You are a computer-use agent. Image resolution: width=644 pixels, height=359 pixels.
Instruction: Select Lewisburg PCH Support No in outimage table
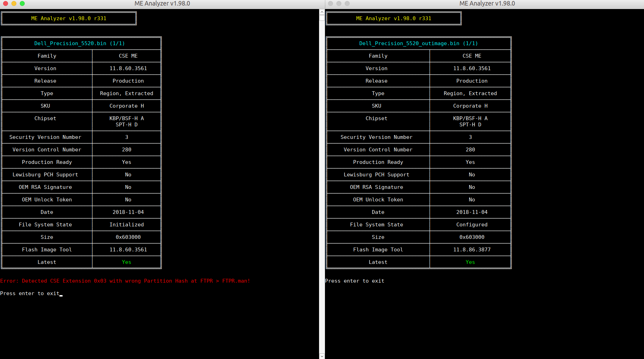click(x=472, y=175)
